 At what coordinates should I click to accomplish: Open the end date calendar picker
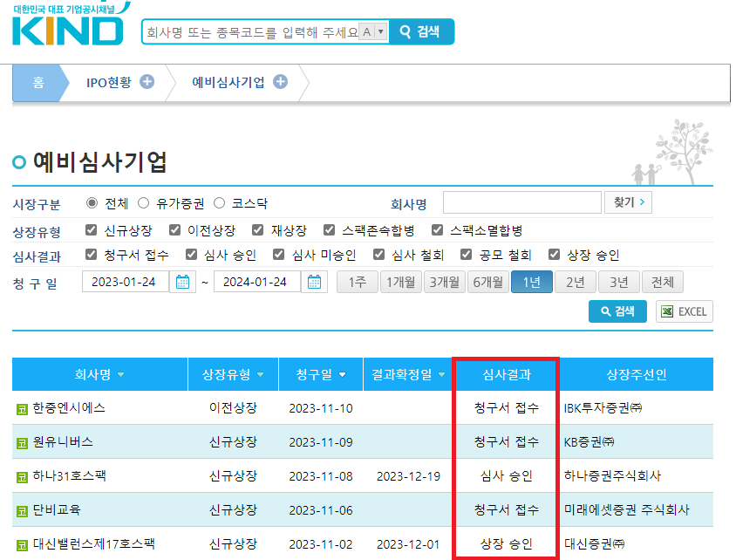pyautogui.click(x=315, y=282)
